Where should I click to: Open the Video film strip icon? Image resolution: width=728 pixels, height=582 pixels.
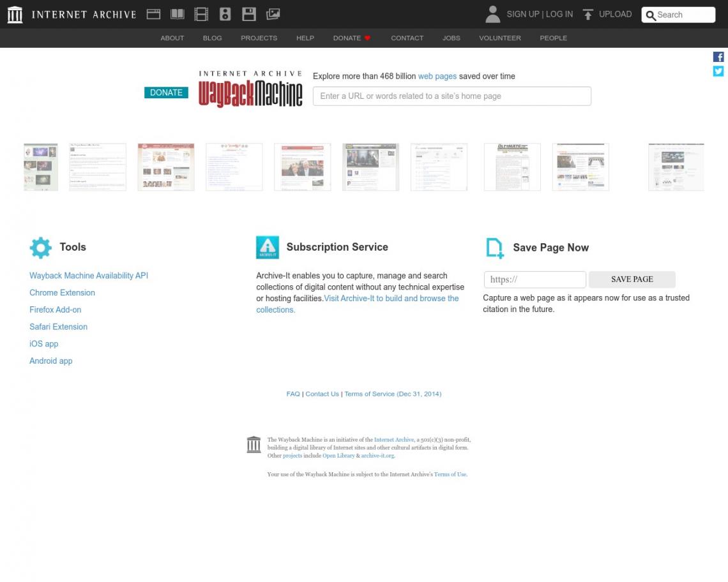201,15
